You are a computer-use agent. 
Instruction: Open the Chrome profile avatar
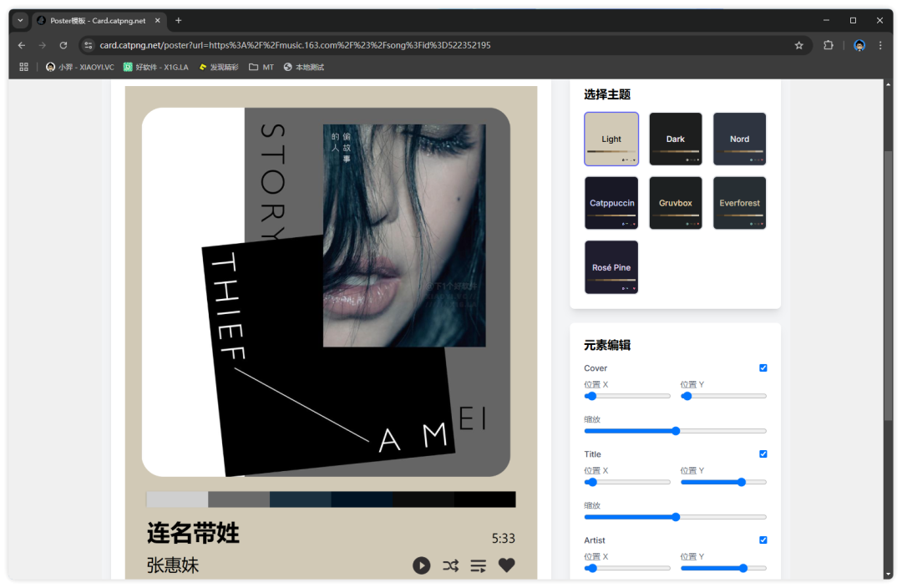[859, 45]
